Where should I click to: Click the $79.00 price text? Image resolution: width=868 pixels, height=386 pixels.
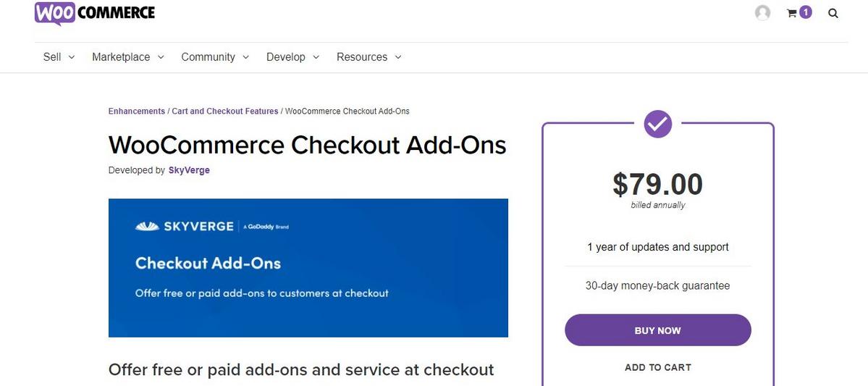tap(657, 185)
